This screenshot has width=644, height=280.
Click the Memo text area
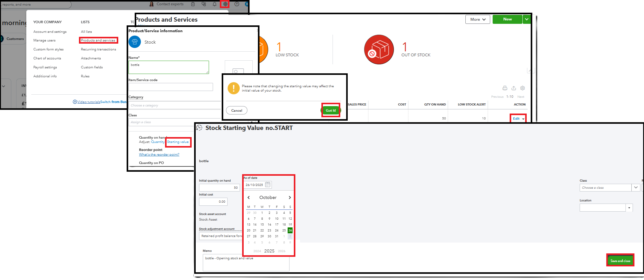pos(246,263)
